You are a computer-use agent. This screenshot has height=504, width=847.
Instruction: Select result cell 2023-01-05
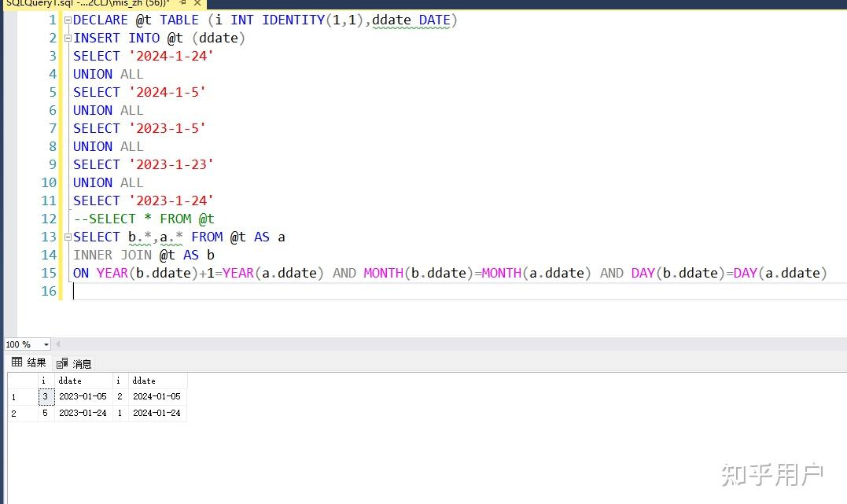tap(83, 396)
